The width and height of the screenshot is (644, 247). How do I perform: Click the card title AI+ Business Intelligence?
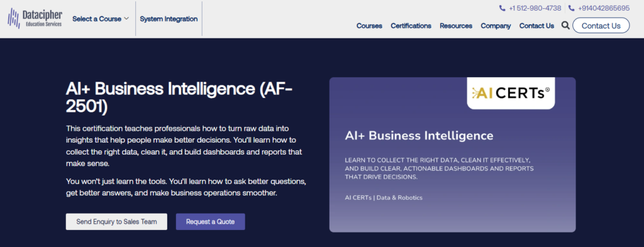pos(419,135)
